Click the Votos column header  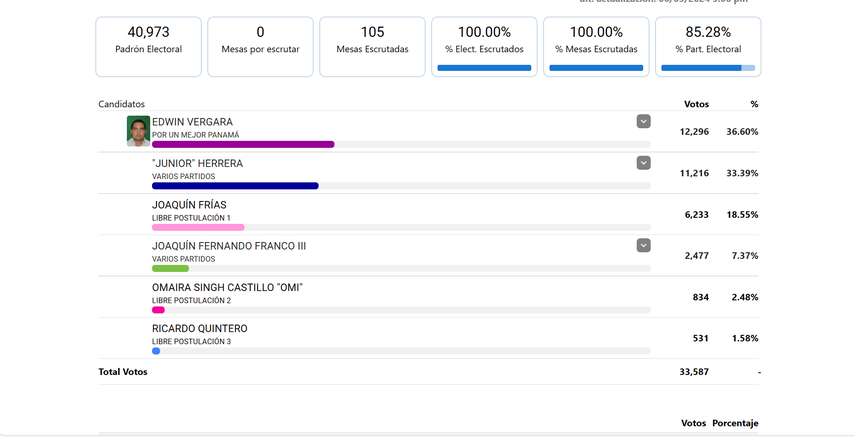[x=696, y=104]
